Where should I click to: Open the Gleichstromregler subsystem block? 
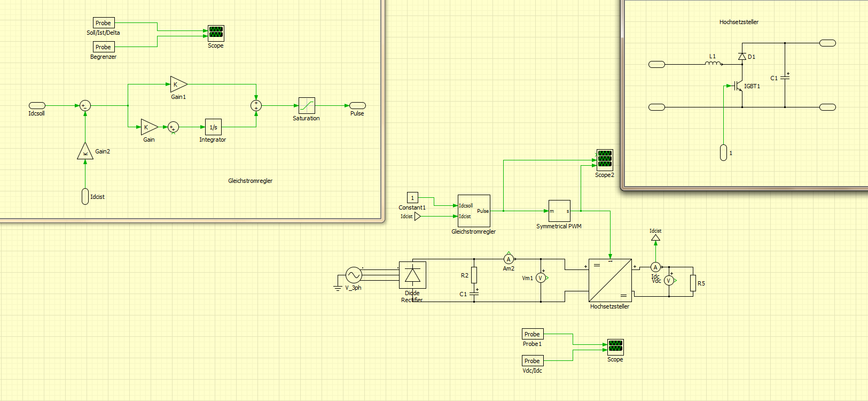tap(474, 211)
